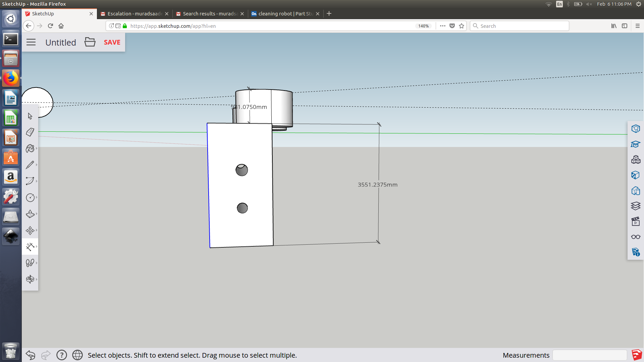The image size is (644, 362).
Task: Expand the Move tool flyout arrow
Action: click(37, 230)
